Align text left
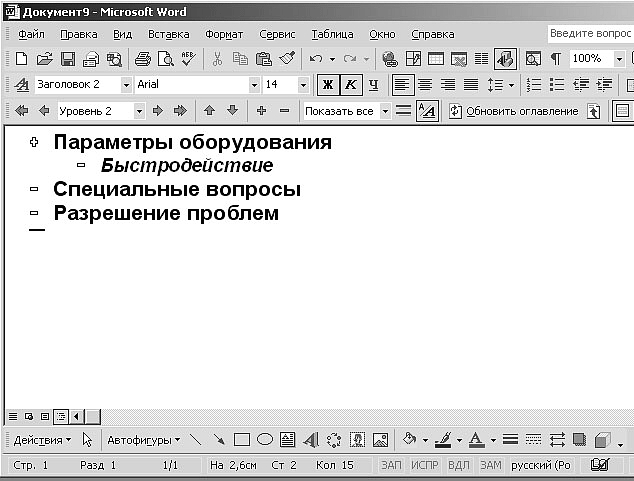 [403, 84]
